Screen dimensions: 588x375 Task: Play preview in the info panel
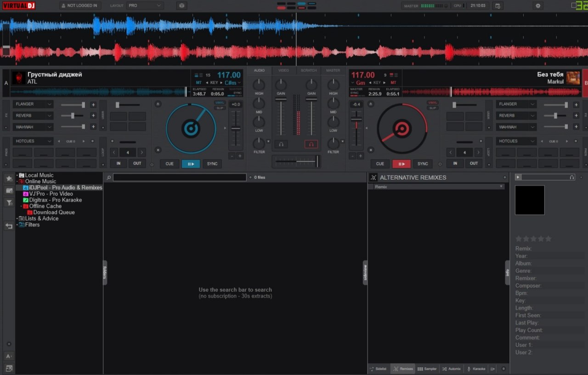[x=518, y=177]
